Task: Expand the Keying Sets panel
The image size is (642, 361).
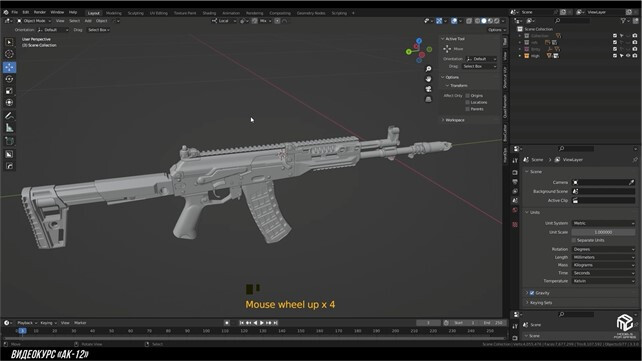Action: click(x=540, y=303)
